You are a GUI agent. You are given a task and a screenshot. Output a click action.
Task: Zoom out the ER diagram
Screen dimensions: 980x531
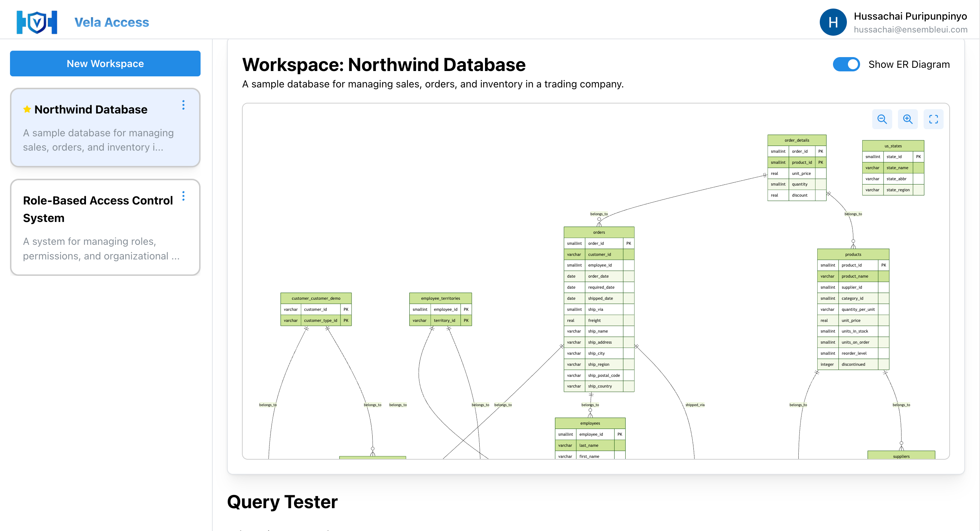pyautogui.click(x=882, y=120)
